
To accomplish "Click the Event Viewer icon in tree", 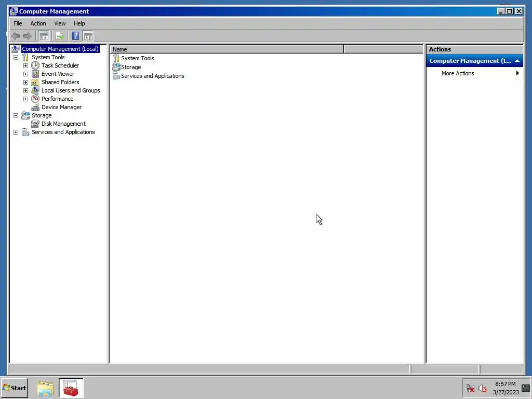I will [35, 74].
